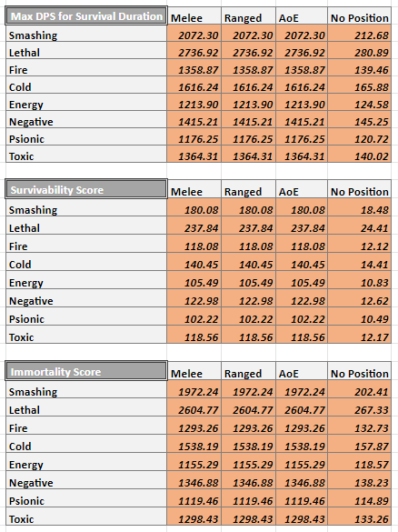
Task: Click the Survivability Lethal Melee value 237.84
Action: point(194,227)
